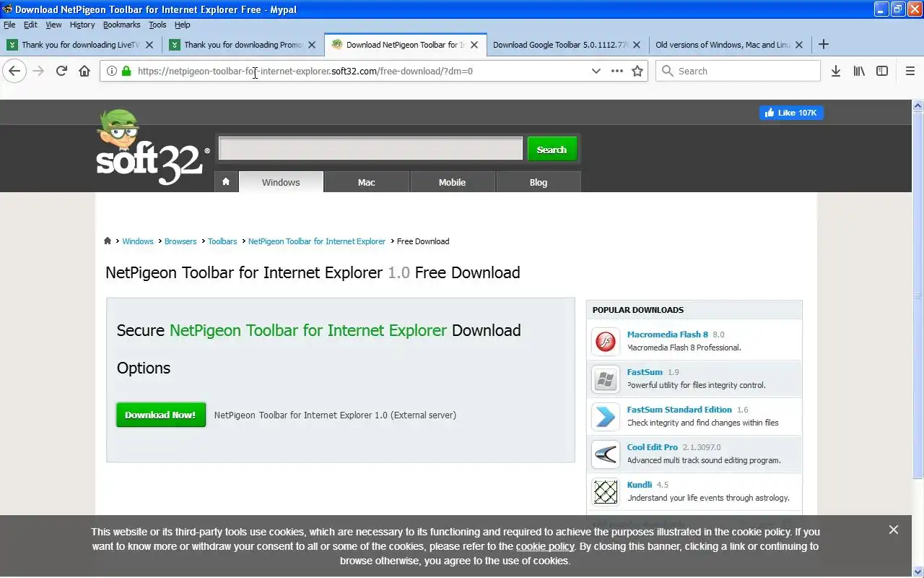Open a new tab with plus button
Image resolution: width=924 pixels, height=578 pixels.
pos(824,44)
